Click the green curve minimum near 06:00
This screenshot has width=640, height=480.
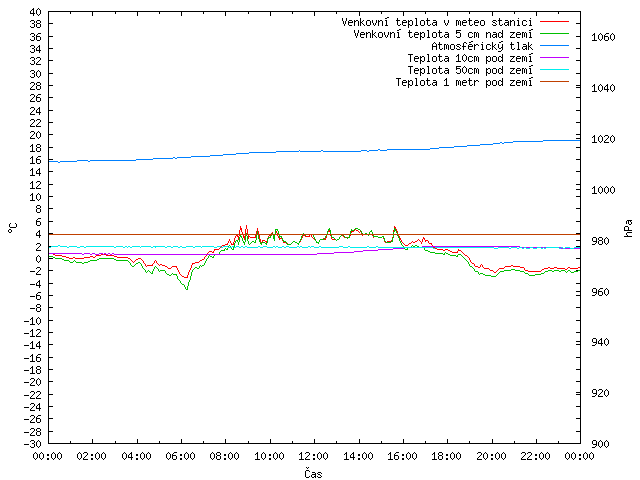[187, 289]
